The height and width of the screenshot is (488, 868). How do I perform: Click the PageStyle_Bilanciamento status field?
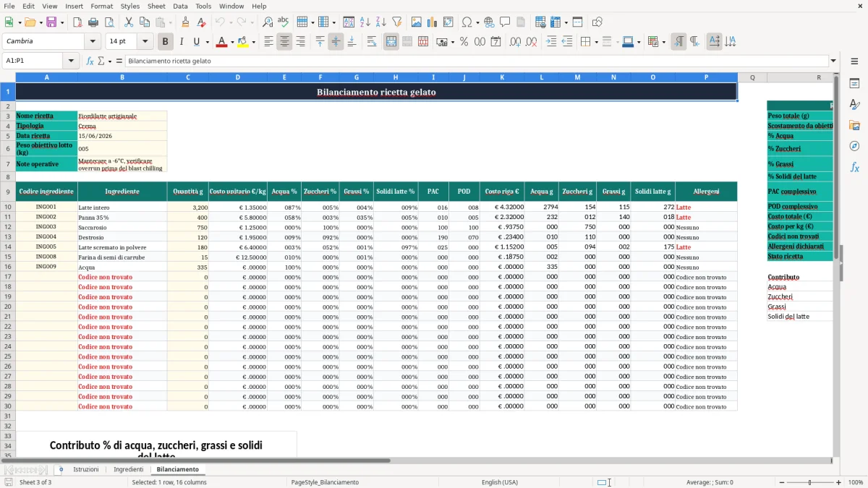[x=325, y=482]
